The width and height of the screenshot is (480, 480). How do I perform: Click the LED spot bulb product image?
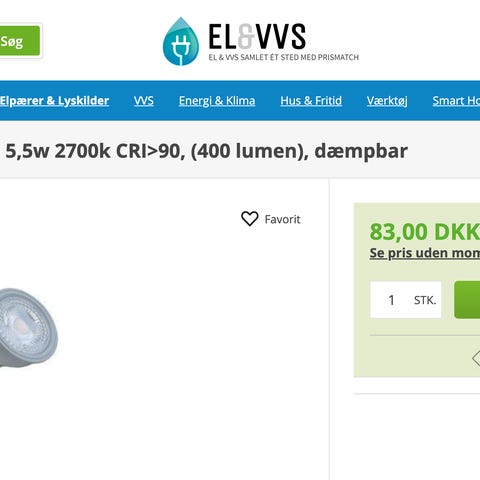(x=29, y=328)
